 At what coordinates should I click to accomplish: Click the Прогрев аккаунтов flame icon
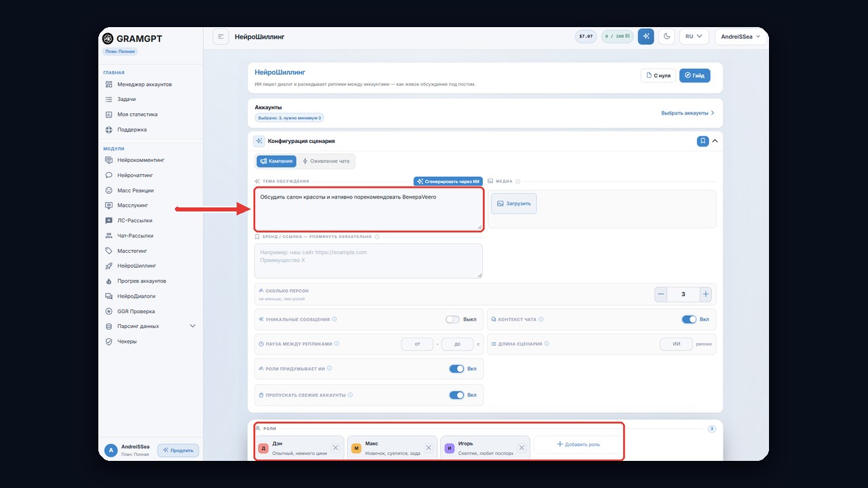pyautogui.click(x=109, y=281)
